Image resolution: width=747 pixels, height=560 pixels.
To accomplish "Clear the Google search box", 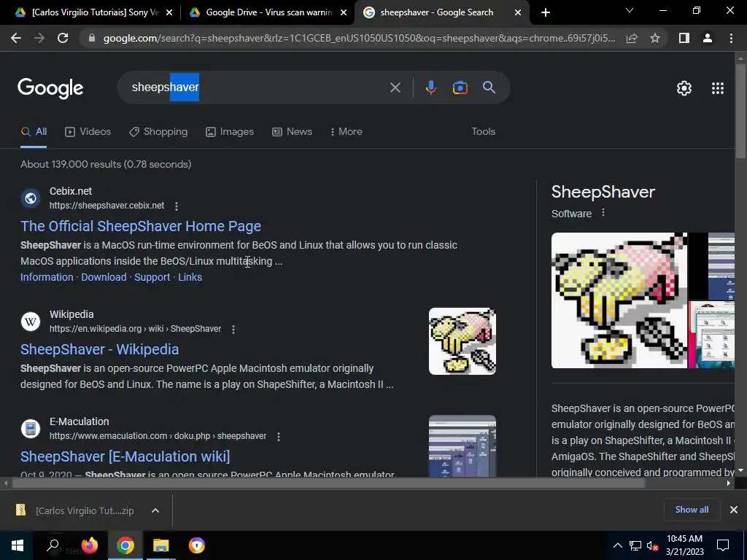I will [x=395, y=87].
